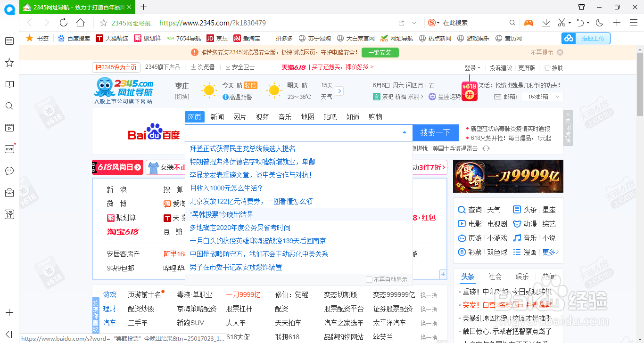Click the scissors screenshot tool icon
The image size is (644, 343).
(x=561, y=23)
